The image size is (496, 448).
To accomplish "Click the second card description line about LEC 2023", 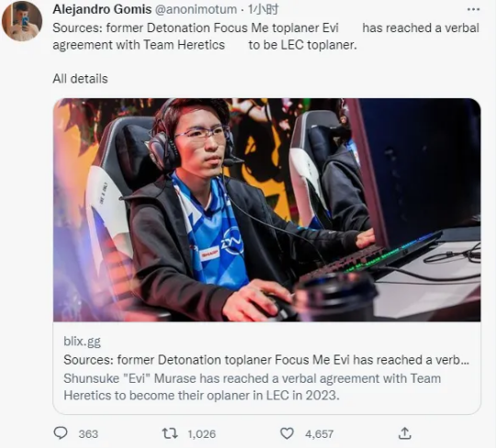I will pos(201,396).
